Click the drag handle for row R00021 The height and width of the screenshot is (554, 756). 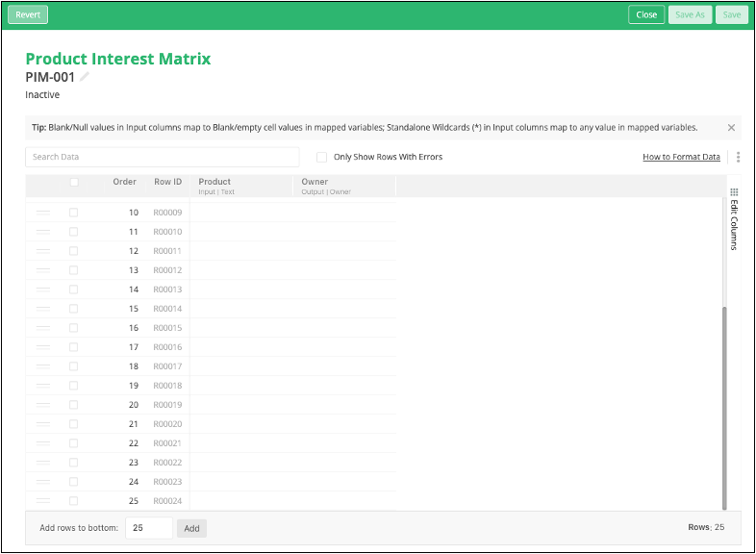[x=43, y=443]
